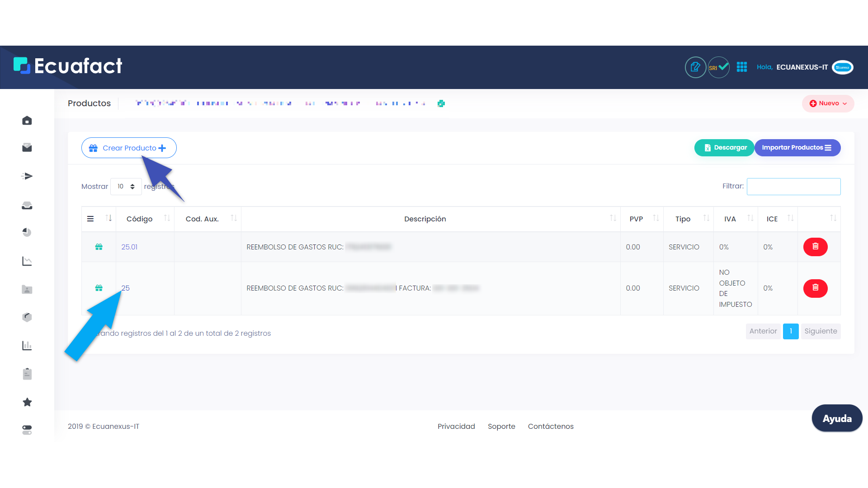Click the home icon in sidebar
868x488 pixels.
point(27,121)
